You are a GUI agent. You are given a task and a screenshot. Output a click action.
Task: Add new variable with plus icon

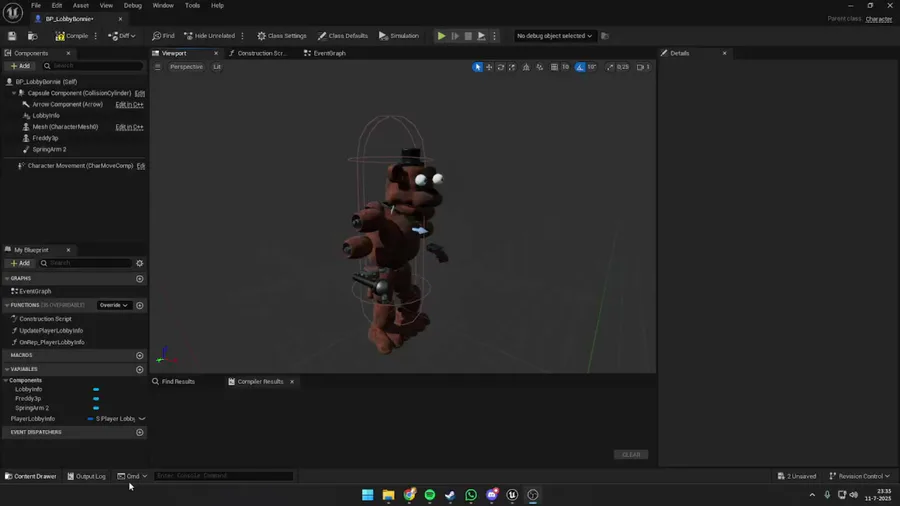(x=139, y=369)
